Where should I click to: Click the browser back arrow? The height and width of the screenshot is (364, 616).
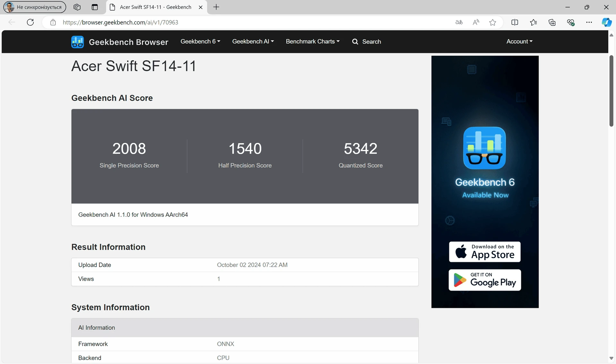[12, 22]
